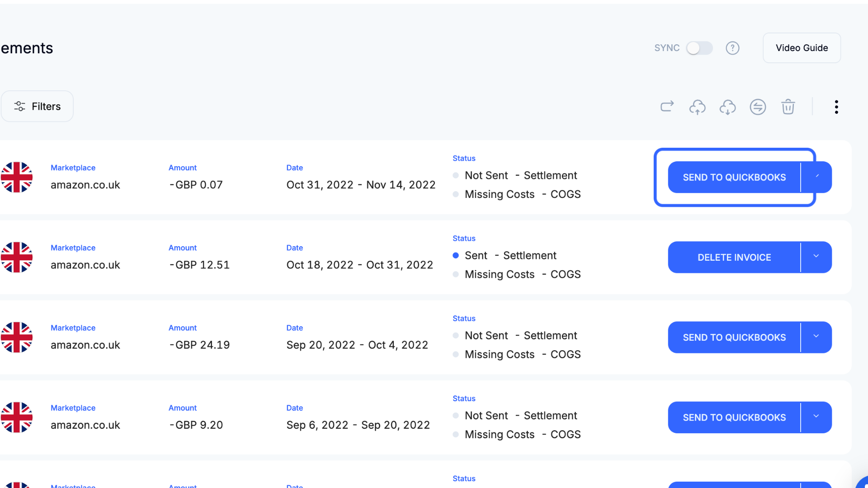The width and height of the screenshot is (868, 488).
Task: Click the trash delete icon
Action: pos(788,107)
